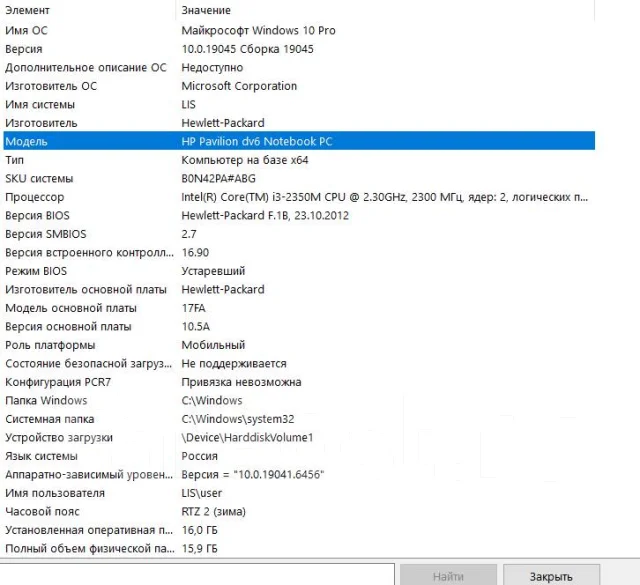
Task: Click the value Не поддерживается
Action: tap(234, 363)
